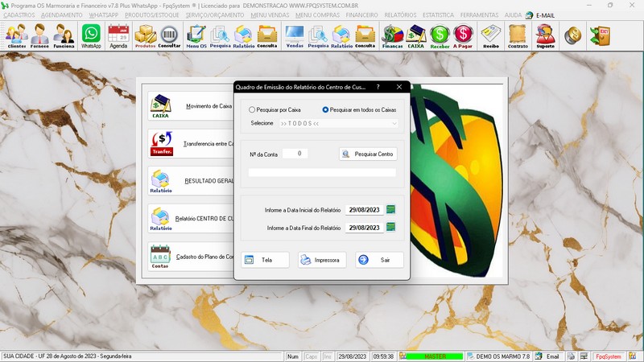Open the Clientes toolbar icon
This screenshot has width=644, height=362.
(x=16, y=35)
